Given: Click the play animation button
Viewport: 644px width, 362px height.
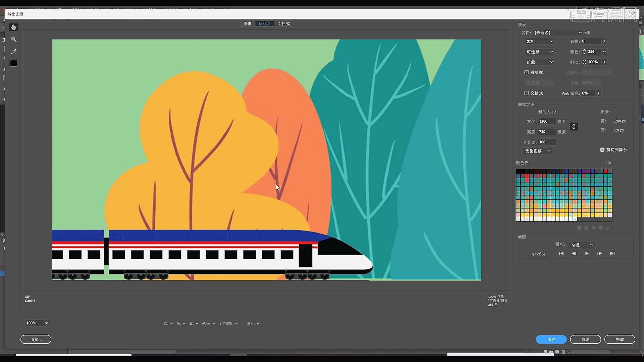Looking at the screenshot, I should click(x=587, y=253).
